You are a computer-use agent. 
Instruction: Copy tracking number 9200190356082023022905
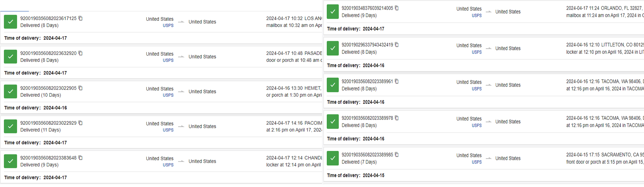tap(80, 88)
